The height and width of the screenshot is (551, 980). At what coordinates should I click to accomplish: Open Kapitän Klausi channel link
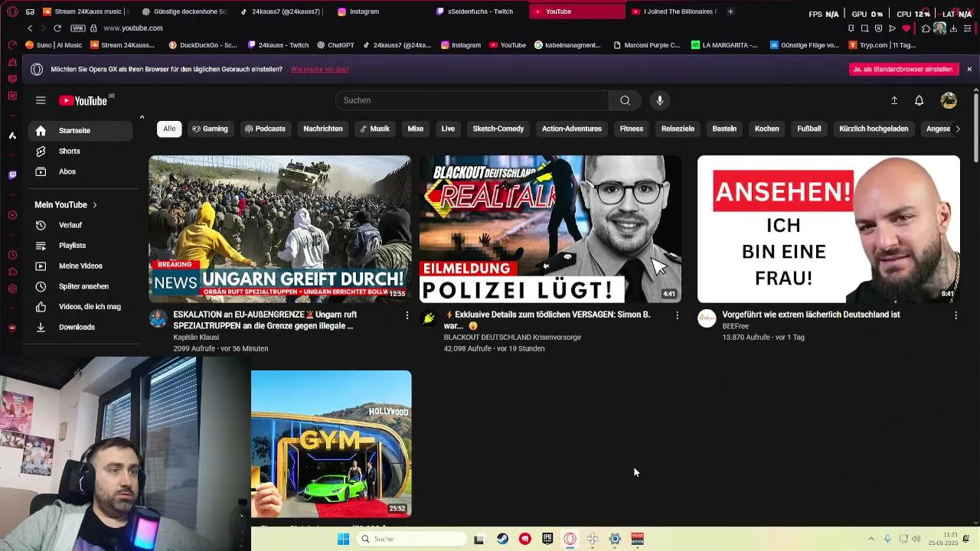pyautogui.click(x=196, y=337)
